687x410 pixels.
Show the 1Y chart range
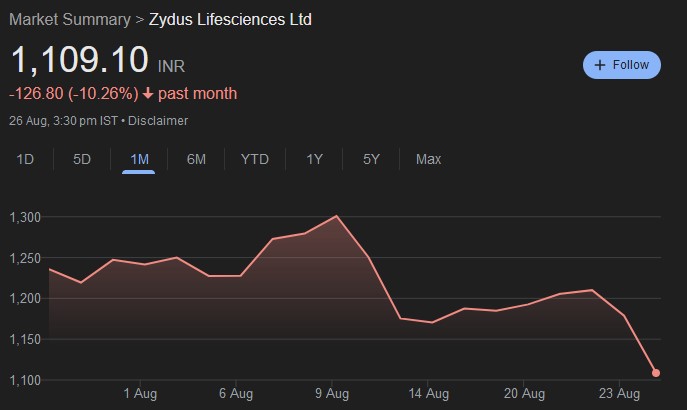point(314,159)
